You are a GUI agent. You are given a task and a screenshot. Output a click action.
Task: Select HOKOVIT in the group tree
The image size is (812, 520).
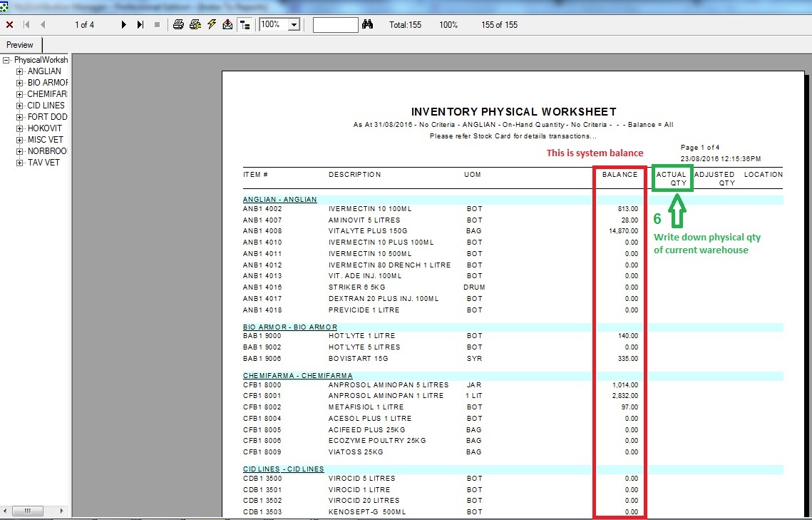pos(44,128)
